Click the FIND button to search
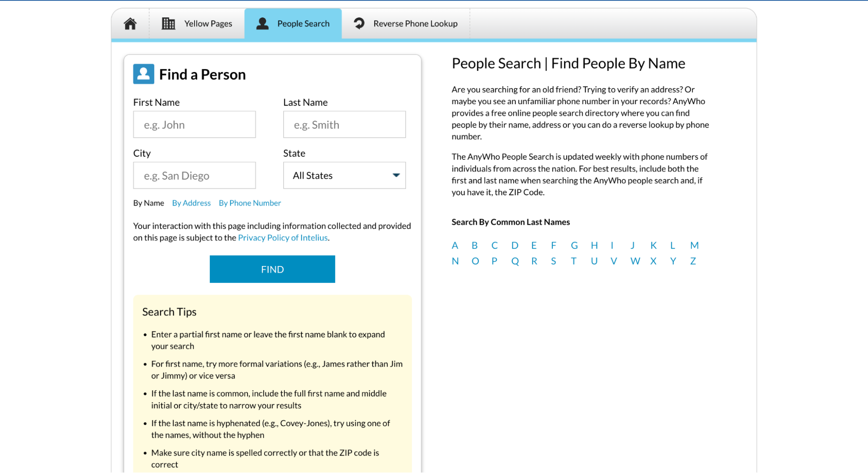The height and width of the screenshot is (473, 868). 272,269
